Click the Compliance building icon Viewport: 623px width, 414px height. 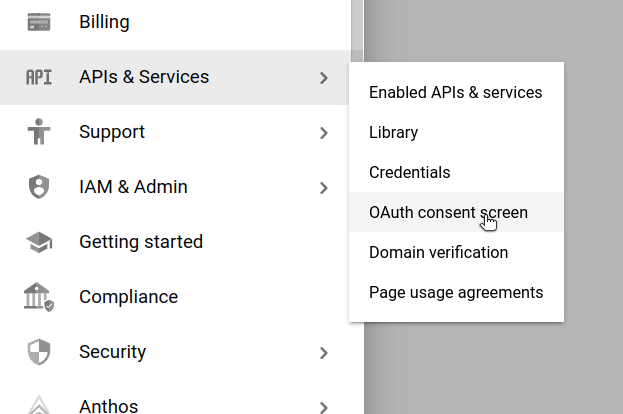(38, 297)
